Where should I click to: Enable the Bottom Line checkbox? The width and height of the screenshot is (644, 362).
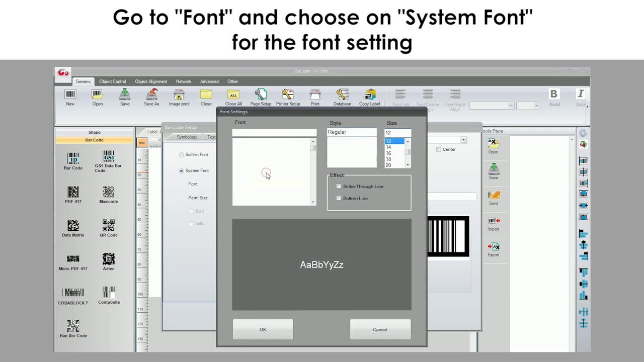click(339, 199)
